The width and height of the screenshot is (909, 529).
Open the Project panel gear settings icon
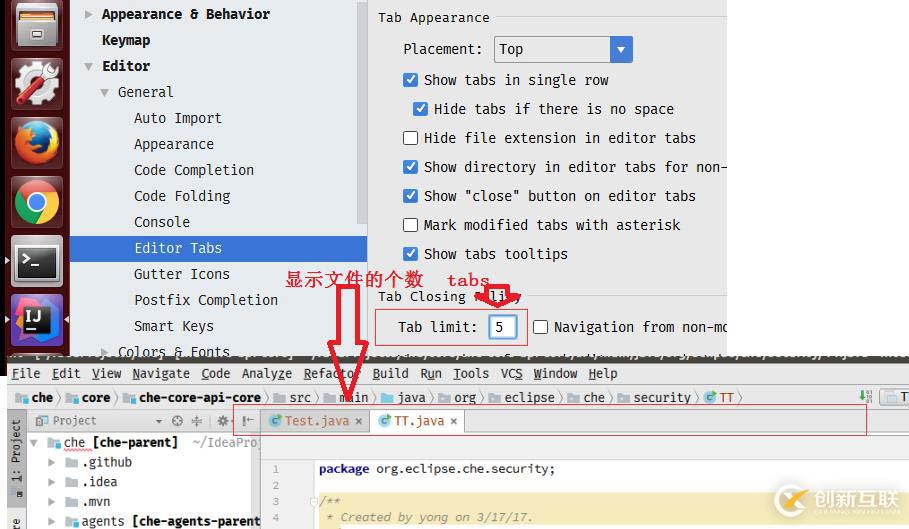(222, 421)
